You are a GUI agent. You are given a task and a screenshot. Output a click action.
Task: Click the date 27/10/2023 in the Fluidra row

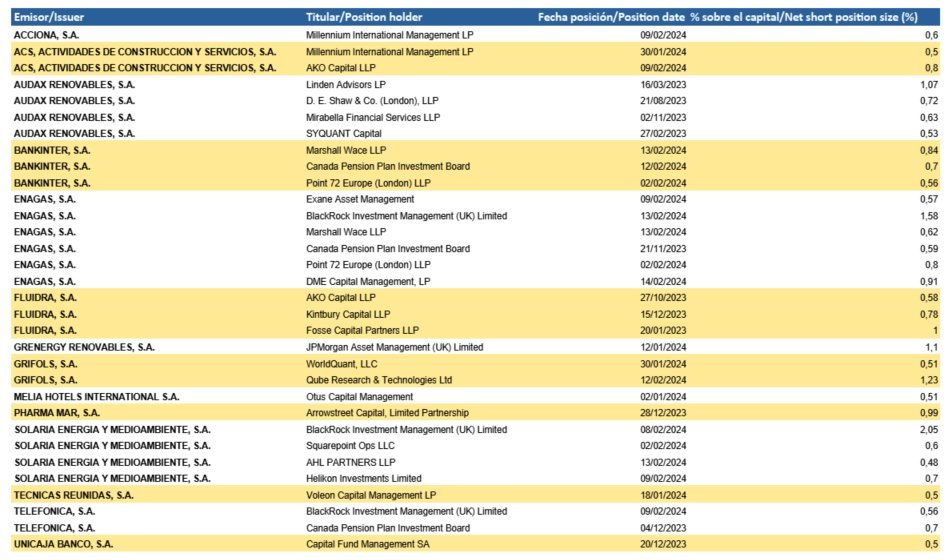click(x=663, y=298)
